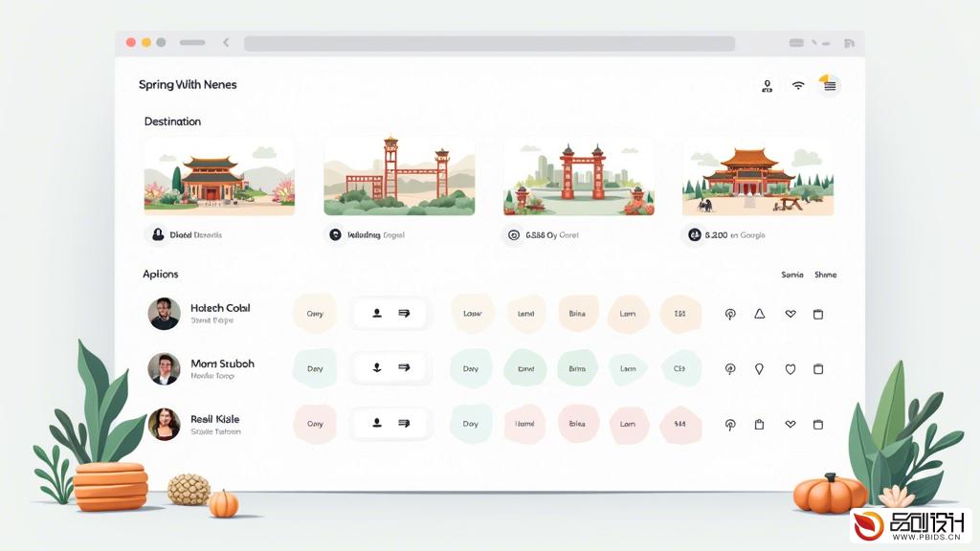Click the 'Resil Kiale' name
980x551 pixels.
(x=215, y=419)
